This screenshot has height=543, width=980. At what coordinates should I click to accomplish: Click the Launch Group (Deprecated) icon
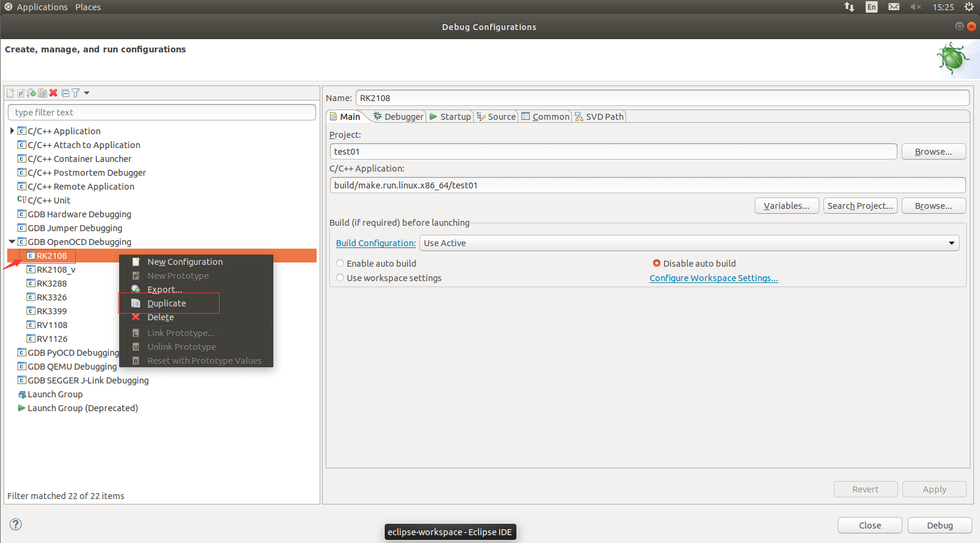(x=22, y=408)
